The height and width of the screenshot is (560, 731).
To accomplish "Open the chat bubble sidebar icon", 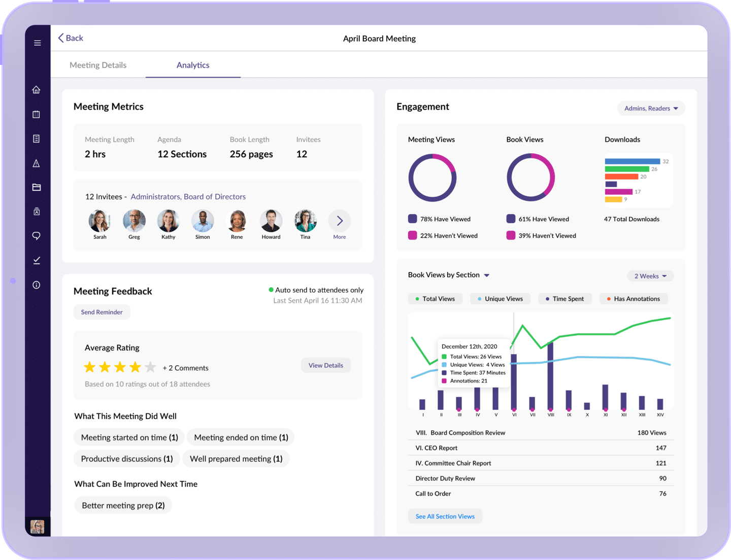I will 37,236.
